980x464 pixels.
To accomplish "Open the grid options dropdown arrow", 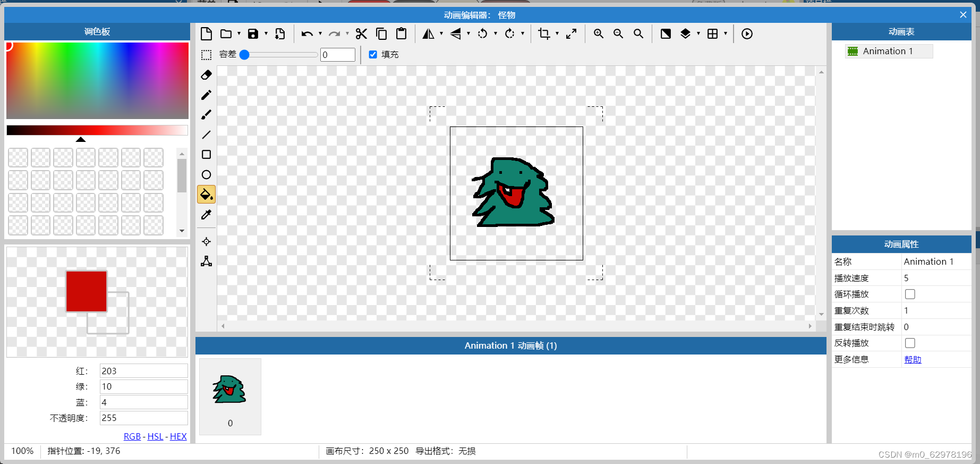I will [726, 33].
